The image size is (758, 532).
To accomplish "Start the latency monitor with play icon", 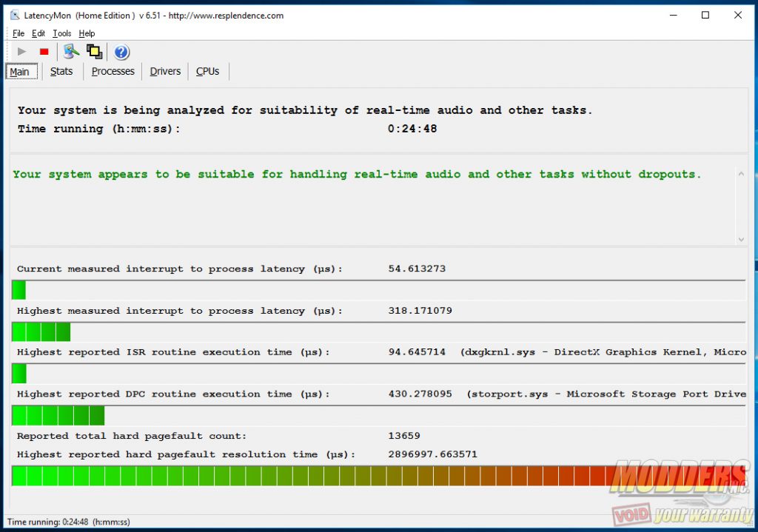I will (x=21, y=52).
